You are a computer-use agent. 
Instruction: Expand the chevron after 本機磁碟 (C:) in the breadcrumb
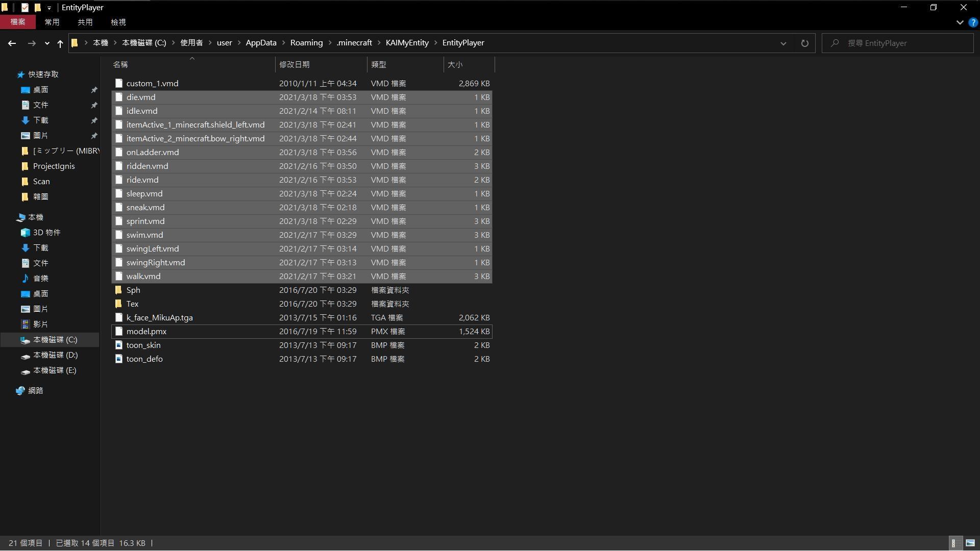pos(173,43)
